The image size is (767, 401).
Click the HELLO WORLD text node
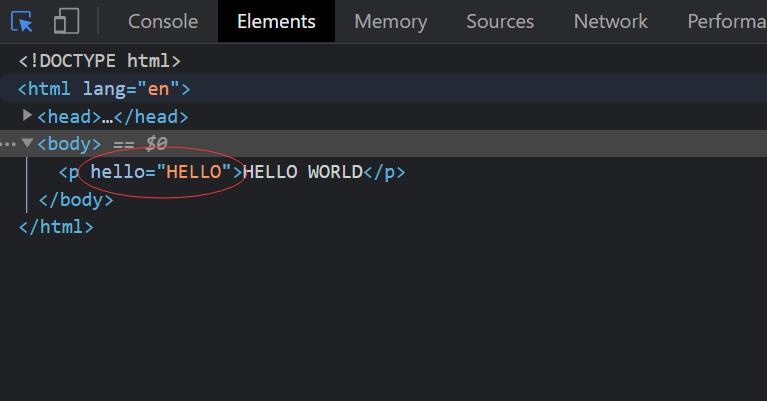pos(302,172)
